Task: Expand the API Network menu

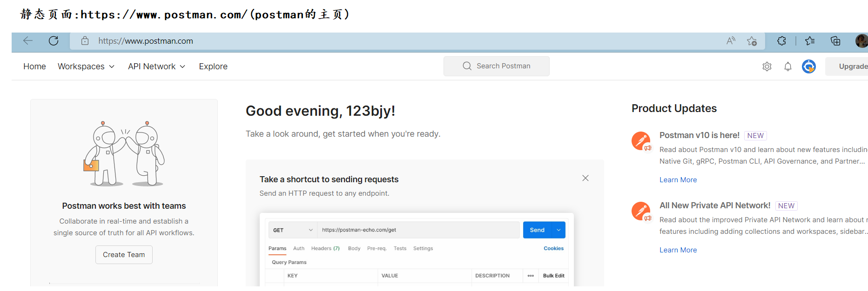Action: (x=157, y=66)
